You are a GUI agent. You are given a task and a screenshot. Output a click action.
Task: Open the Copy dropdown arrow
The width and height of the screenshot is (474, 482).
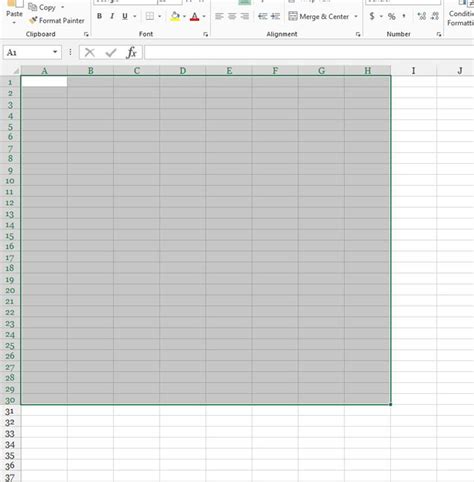point(62,7)
